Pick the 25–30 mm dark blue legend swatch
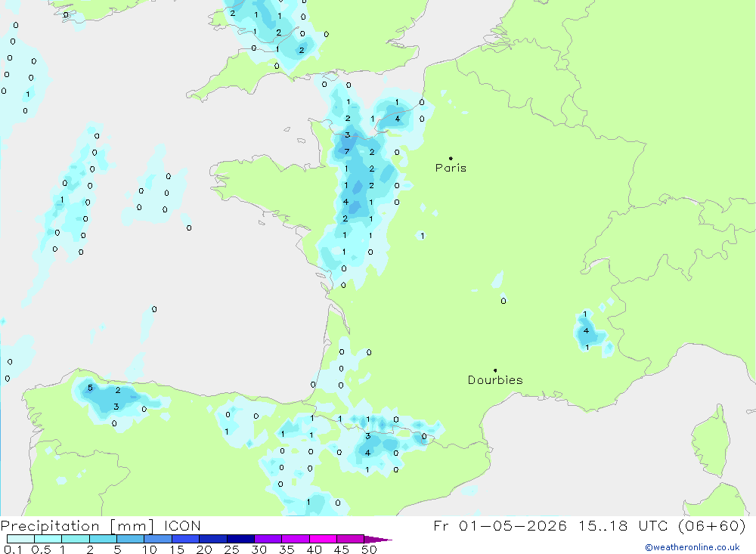Viewport: 756px width, 554px height. coord(240,539)
